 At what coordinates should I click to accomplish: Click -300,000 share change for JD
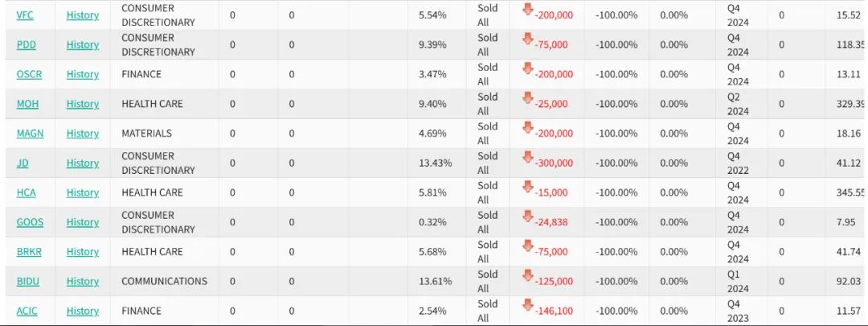[554, 163]
